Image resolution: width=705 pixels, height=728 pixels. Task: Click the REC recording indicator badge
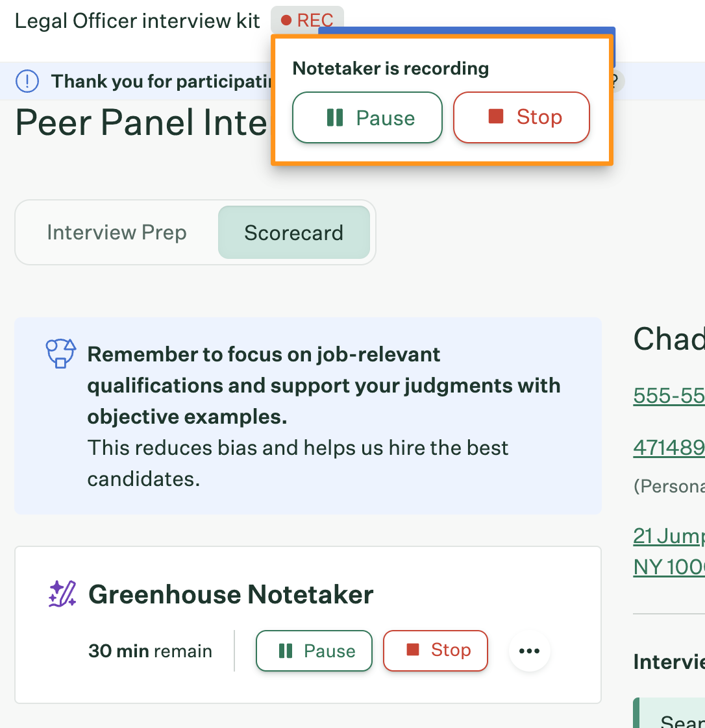click(307, 20)
